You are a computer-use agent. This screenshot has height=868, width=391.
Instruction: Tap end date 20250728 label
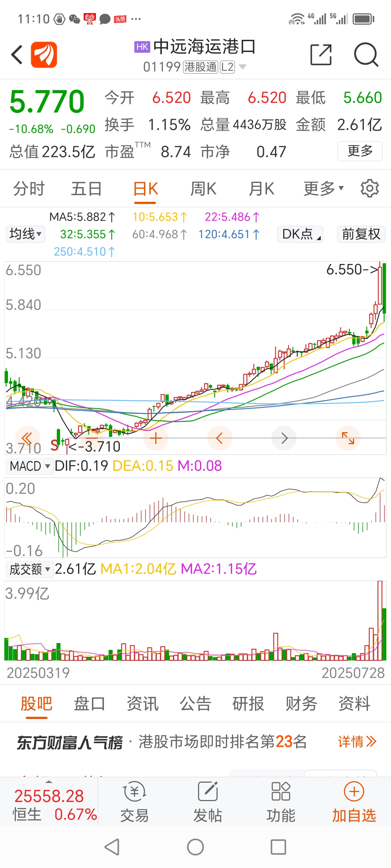tap(353, 673)
